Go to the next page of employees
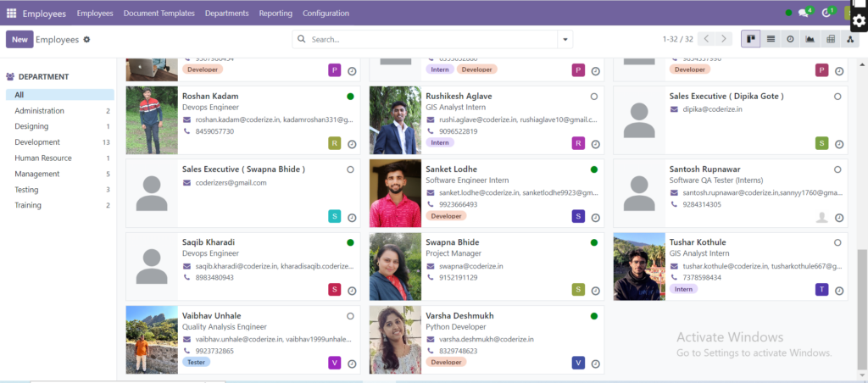This screenshot has width=868, height=383. (723, 39)
